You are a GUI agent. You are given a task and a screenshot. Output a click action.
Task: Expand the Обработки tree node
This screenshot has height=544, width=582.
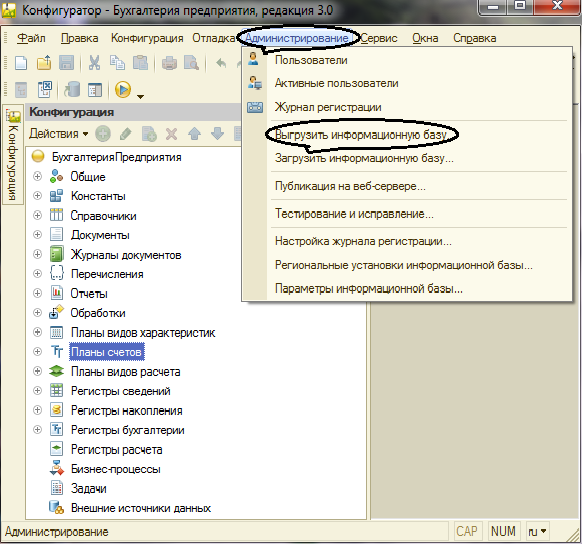[x=37, y=312]
